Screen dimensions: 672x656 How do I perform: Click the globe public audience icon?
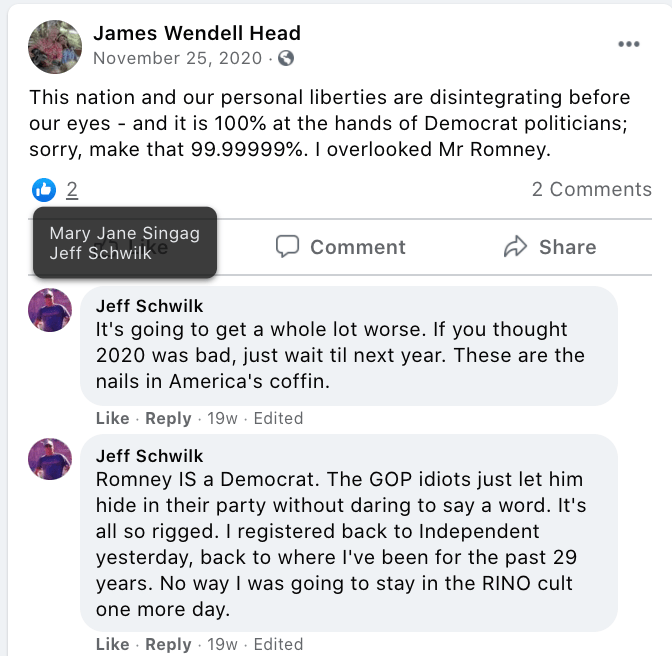(x=286, y=58)
